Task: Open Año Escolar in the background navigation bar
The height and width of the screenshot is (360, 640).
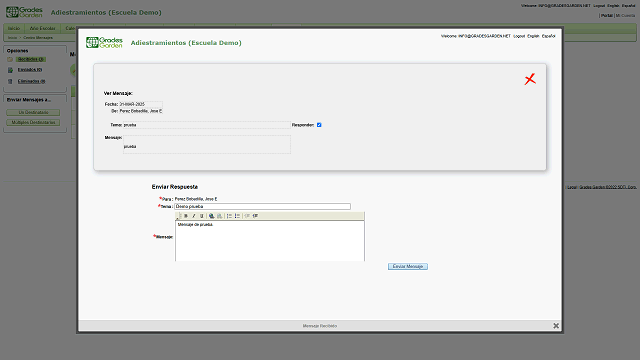Action: [42, 28]
